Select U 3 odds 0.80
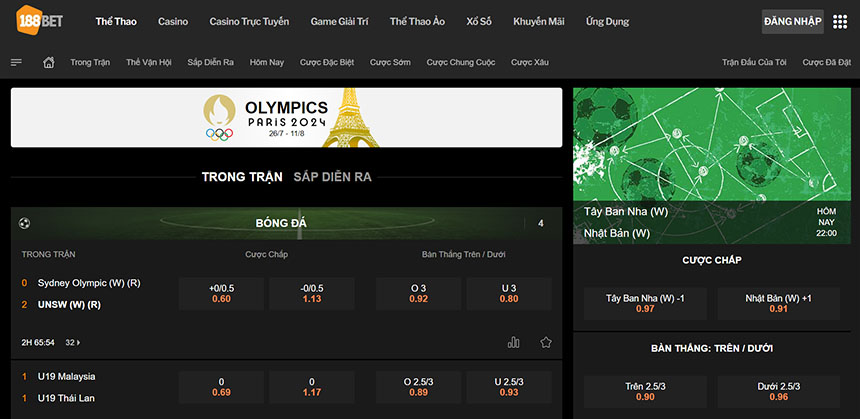This screenshot has width=860, height=419. [x=509, y=293]
